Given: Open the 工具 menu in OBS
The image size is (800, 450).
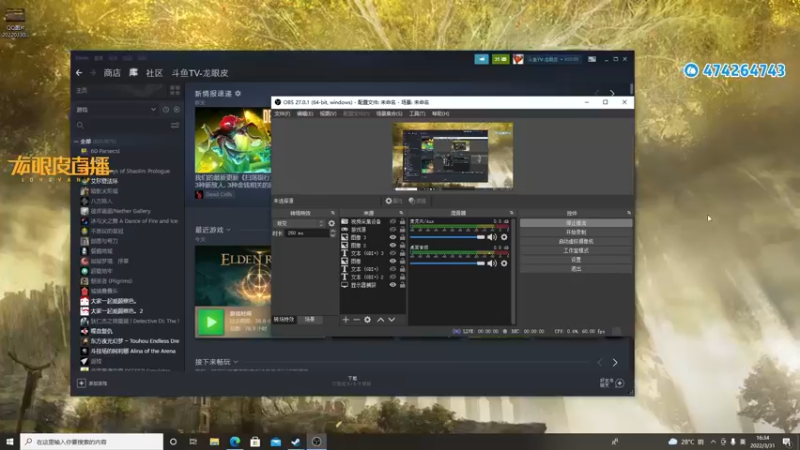Looking at the screenshot, I should pos(417,114).
